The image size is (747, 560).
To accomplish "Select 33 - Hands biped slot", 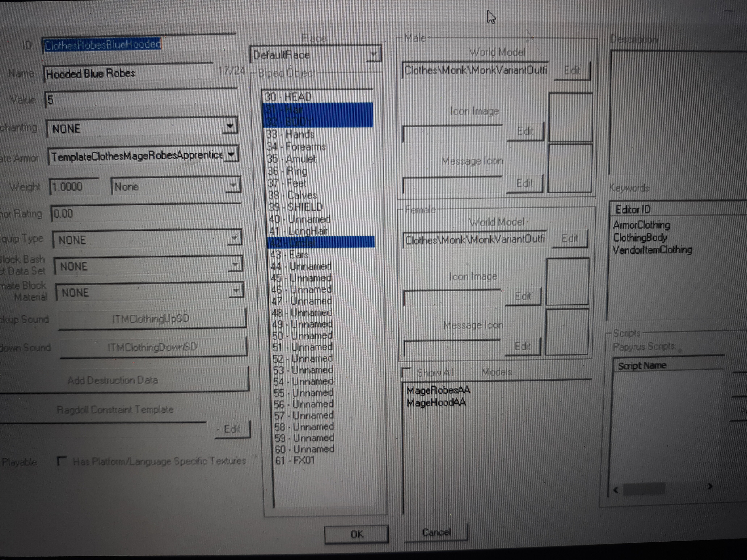I will pyautogui.click(x=319, y=134).
